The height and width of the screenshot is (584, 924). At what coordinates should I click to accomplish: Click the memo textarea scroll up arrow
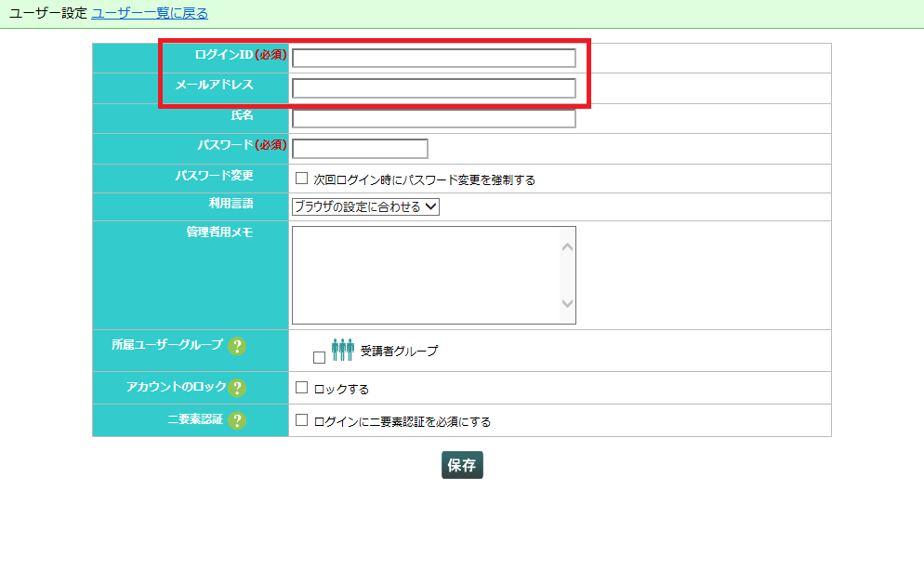pyautogui.click(x=567, y=247)
